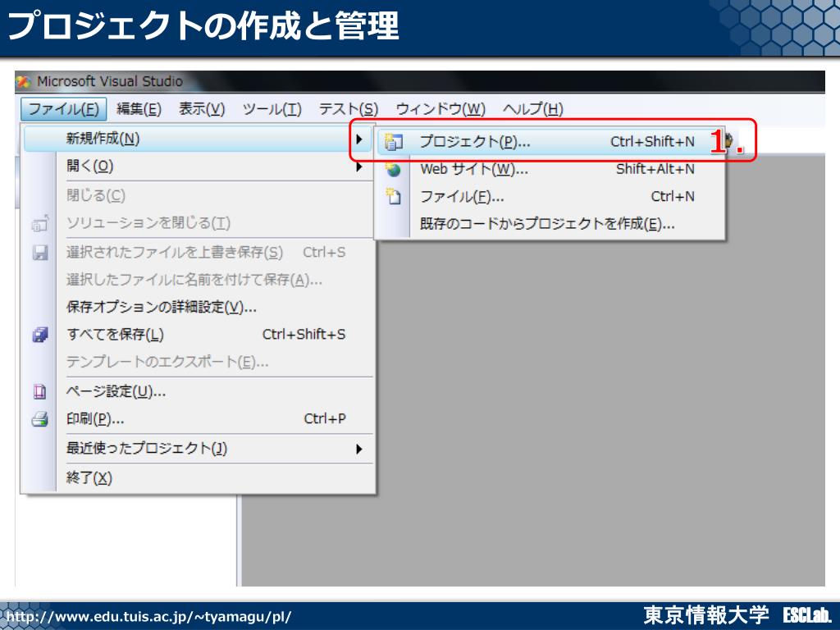Open the ウィンドウ(W) menu
The image size is (840, 630).
[441, 109]
